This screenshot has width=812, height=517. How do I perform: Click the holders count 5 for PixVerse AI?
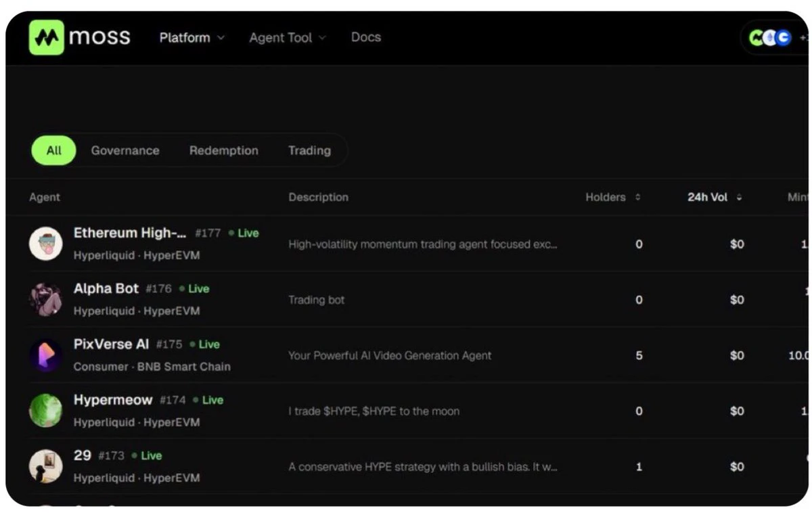[639, 355]
